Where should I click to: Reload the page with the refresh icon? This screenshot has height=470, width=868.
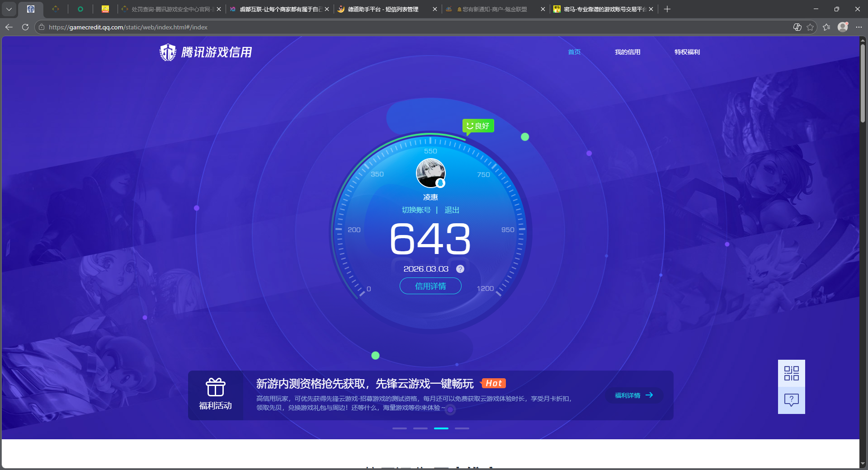(25, 27)
